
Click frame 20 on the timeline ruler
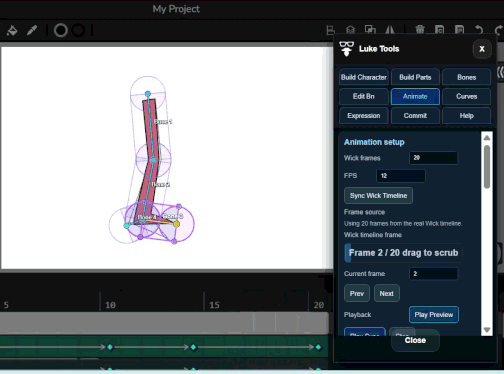click(318, 305)
